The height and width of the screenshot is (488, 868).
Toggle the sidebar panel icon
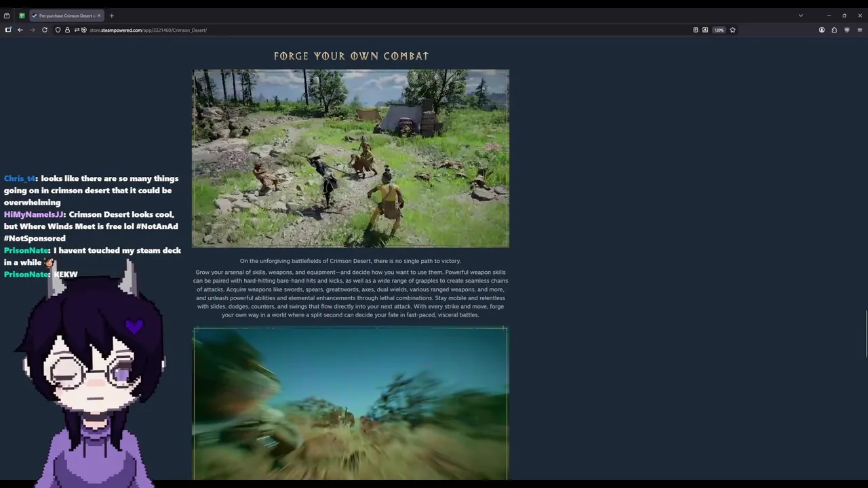(8, 30)
